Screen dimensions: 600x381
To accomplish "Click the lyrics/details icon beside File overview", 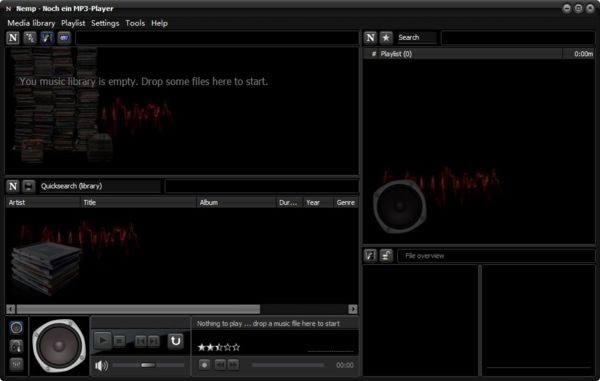I will pyautogui.click(x=386, y=256).
